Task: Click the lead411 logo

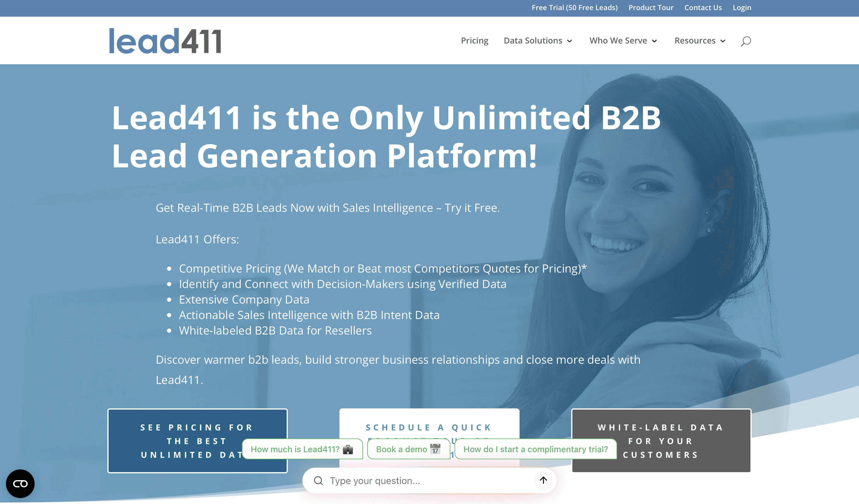Action: click(x=165, y=41)
